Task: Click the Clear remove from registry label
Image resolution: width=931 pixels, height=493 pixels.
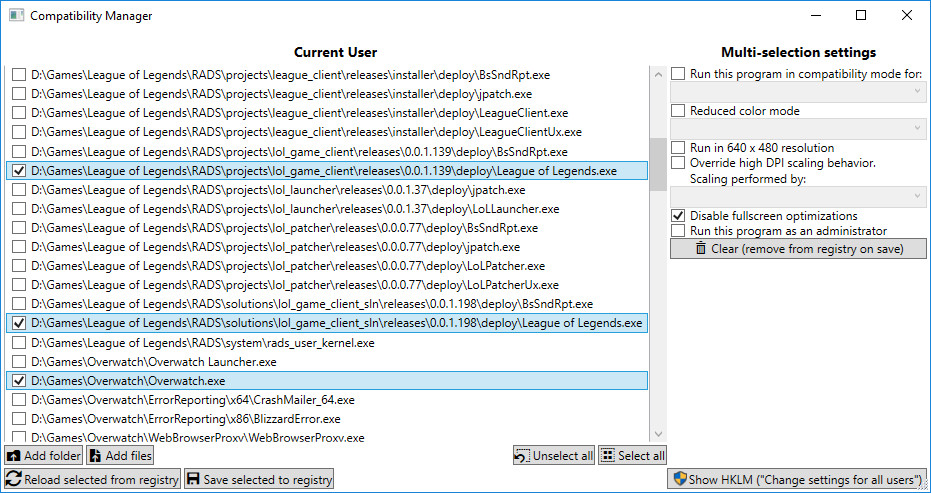Action: pos(807,249)
